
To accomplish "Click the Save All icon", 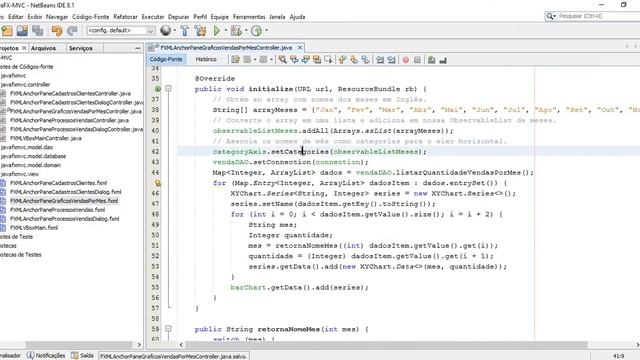I will pos(38,31).
